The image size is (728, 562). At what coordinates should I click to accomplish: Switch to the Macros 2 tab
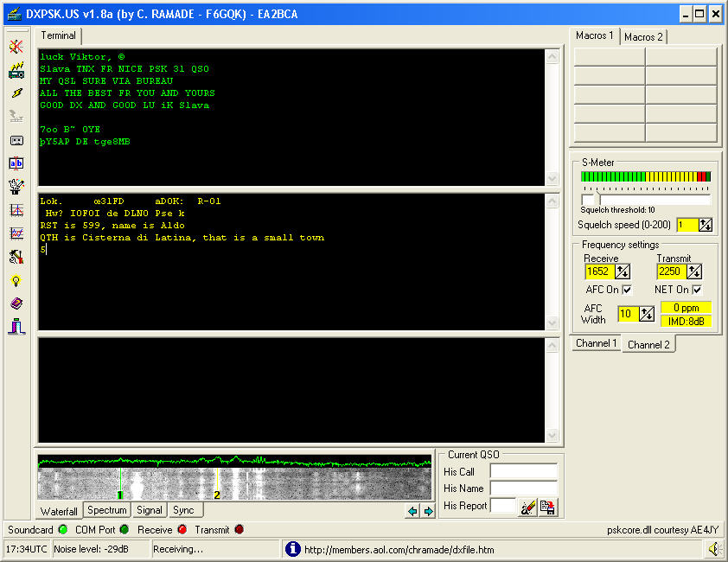[x=644, y=37]
